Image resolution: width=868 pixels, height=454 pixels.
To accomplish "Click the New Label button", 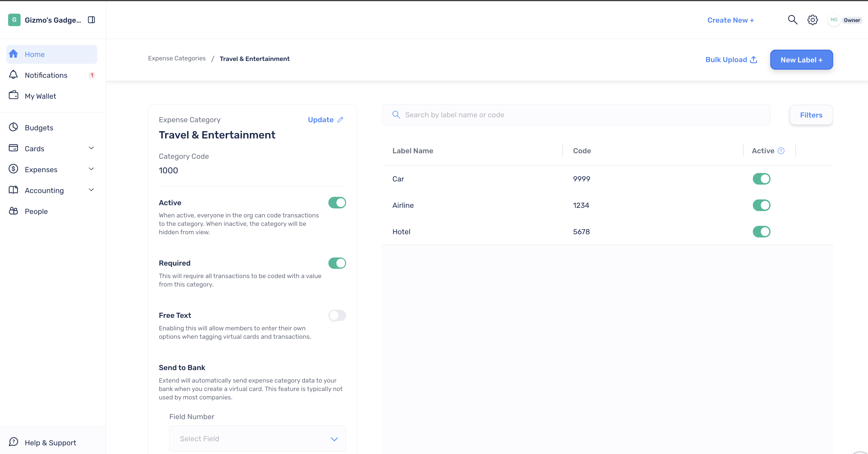I will pos(801,60).
